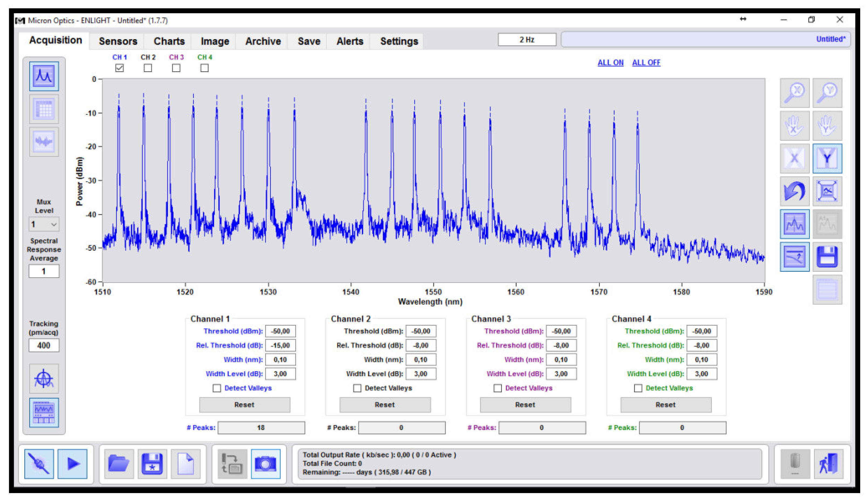Image resolution: width=868 pixels, height=502 pixels.
Task: Click Channel 1 Rel. Threshold field
Action: coord(280,345)
